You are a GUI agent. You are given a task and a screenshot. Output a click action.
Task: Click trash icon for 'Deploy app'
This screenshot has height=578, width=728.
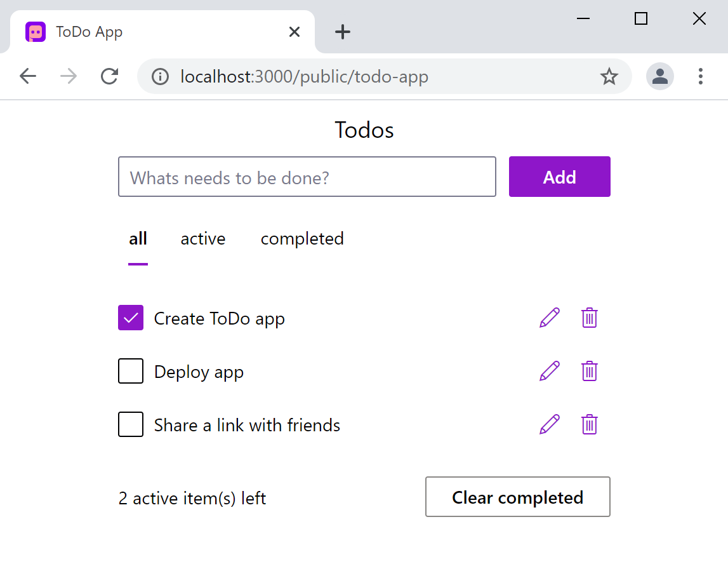click(589, 371)
